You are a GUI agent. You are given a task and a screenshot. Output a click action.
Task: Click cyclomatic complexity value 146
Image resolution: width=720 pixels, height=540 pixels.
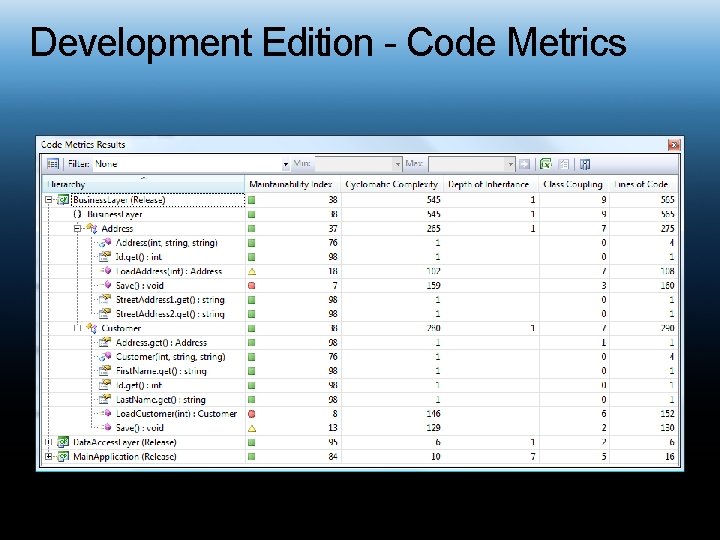(x=433, y=413)
